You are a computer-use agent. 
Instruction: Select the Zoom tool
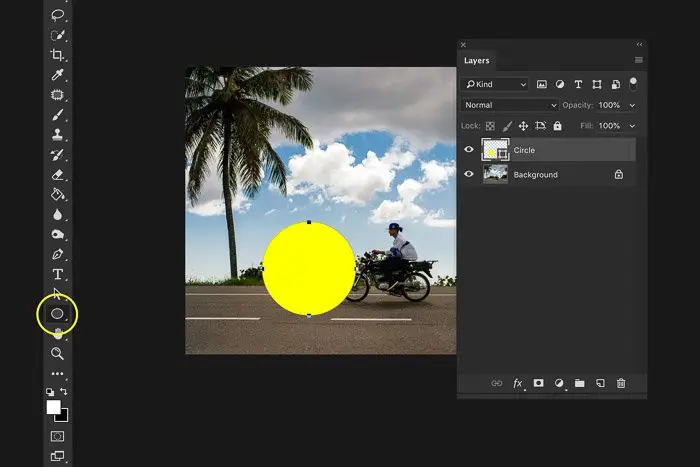point(57,353)
